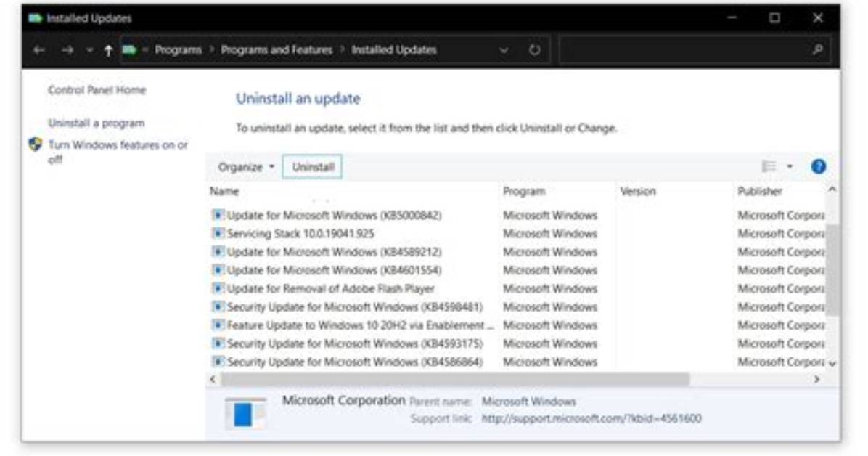Click Publisher cell of Servicing Stack row
This screenshot has width=868, height=456.
(780, 233)
